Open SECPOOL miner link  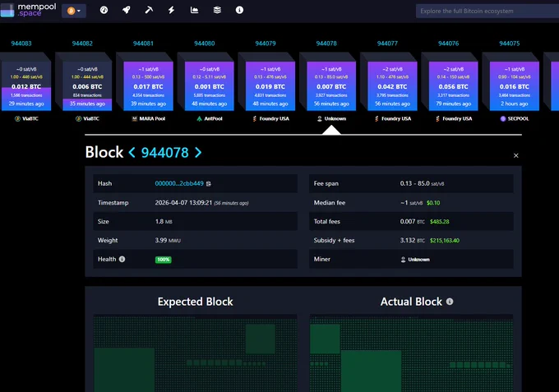pyautogui.click(x=515, y=118)
